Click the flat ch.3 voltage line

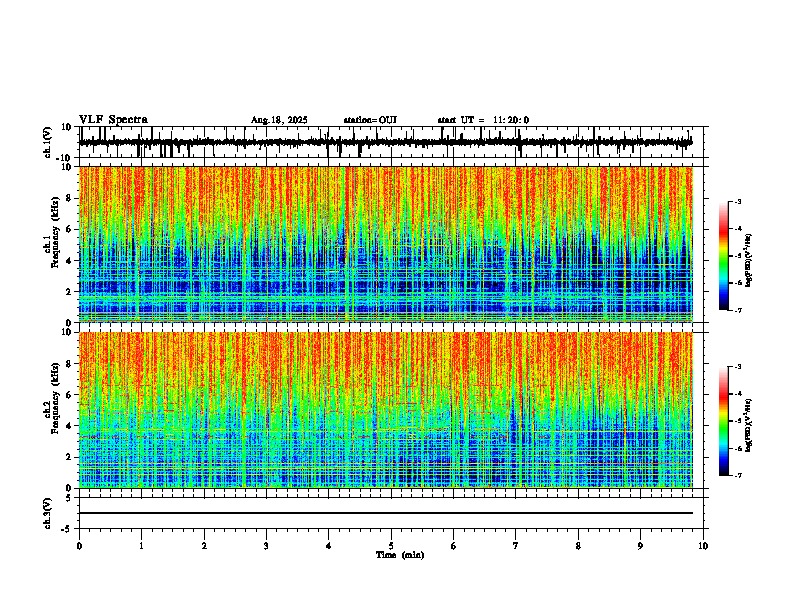pyautogui.click(x=386, y=513)
